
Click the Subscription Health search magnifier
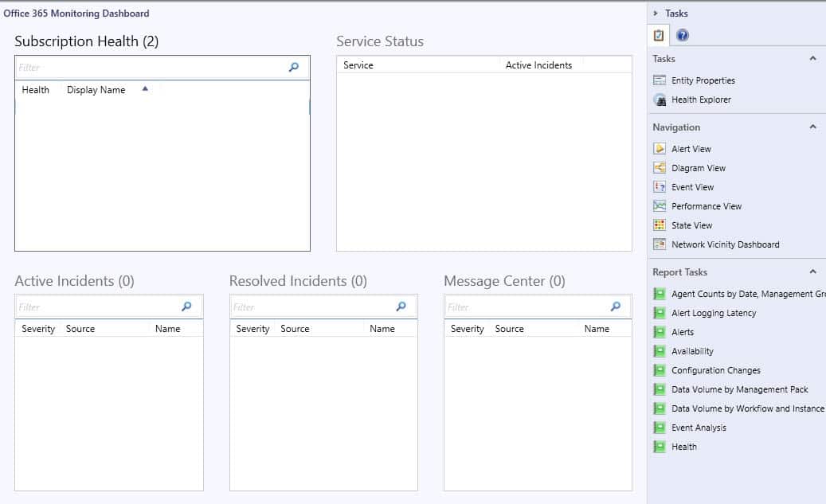click(x=293, y=67)
